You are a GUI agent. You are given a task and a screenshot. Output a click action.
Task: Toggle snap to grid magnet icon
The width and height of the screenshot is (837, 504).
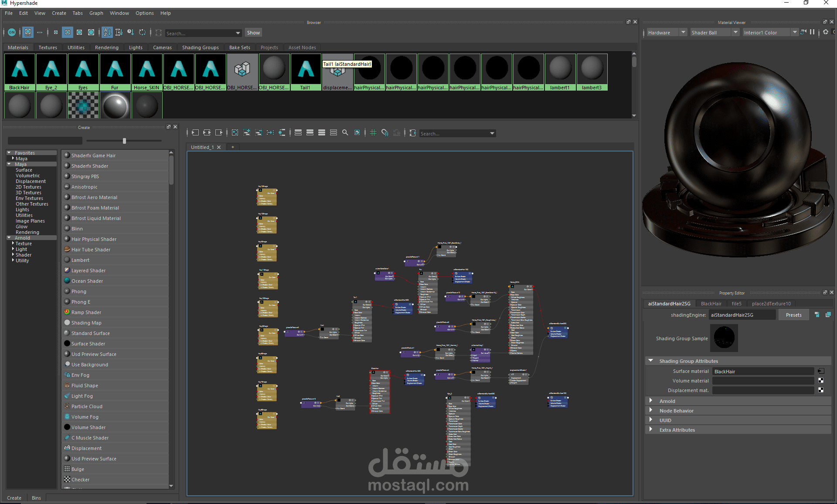[385, 133]
